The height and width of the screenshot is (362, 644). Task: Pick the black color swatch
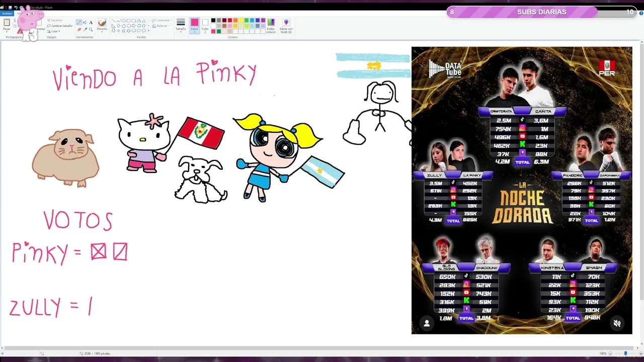[213, 20]
